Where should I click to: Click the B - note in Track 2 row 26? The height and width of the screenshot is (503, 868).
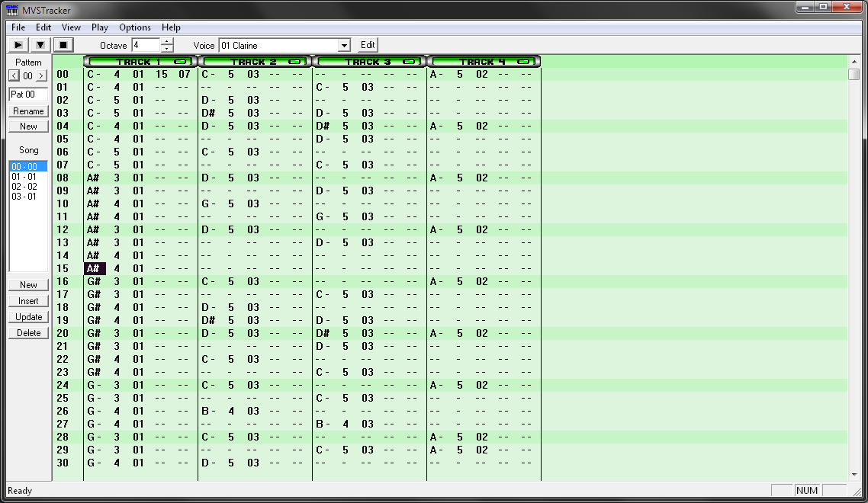(208, 411)
